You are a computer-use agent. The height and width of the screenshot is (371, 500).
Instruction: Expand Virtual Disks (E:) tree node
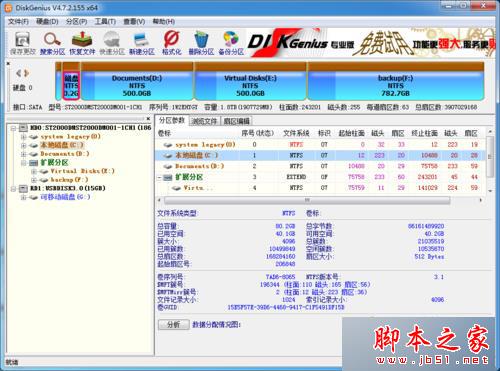tap(34, 171)
